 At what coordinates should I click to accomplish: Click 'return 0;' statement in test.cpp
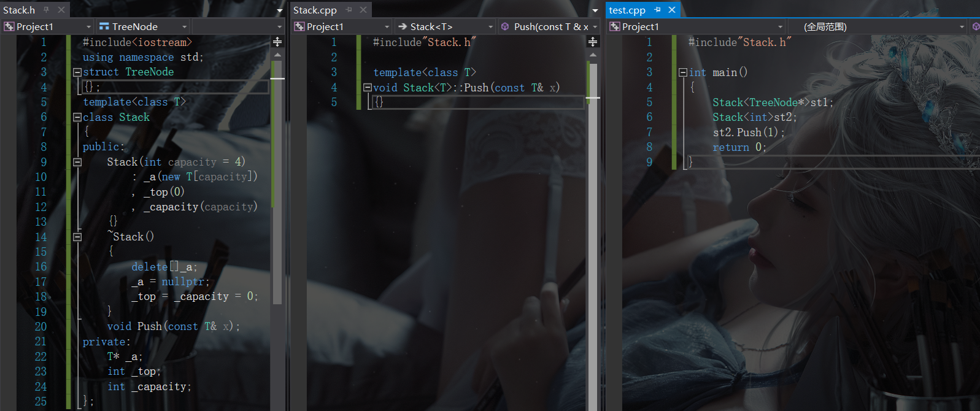(739, 147)
